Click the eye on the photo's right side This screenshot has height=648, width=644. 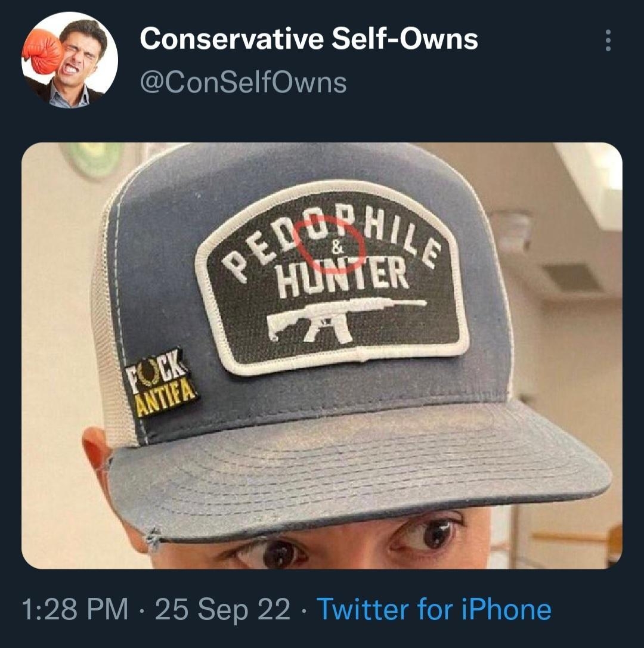tap(431, 535)
